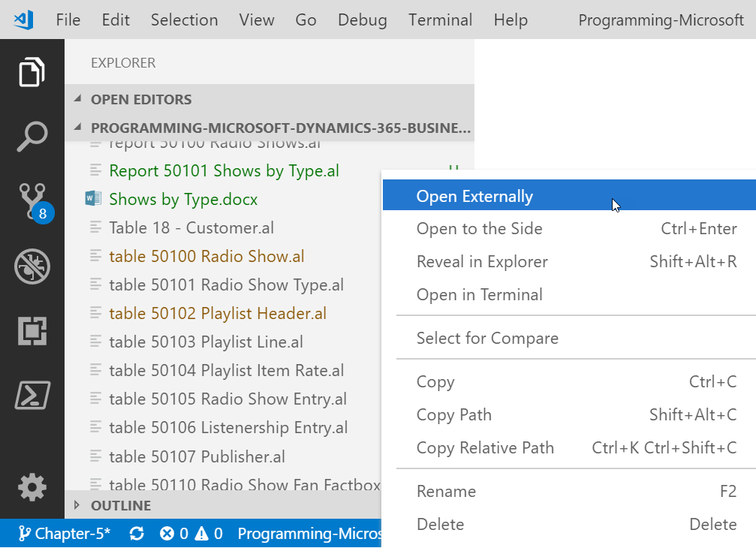
Task: Open the Debug view icon
Action: click(x=32, y=266)
